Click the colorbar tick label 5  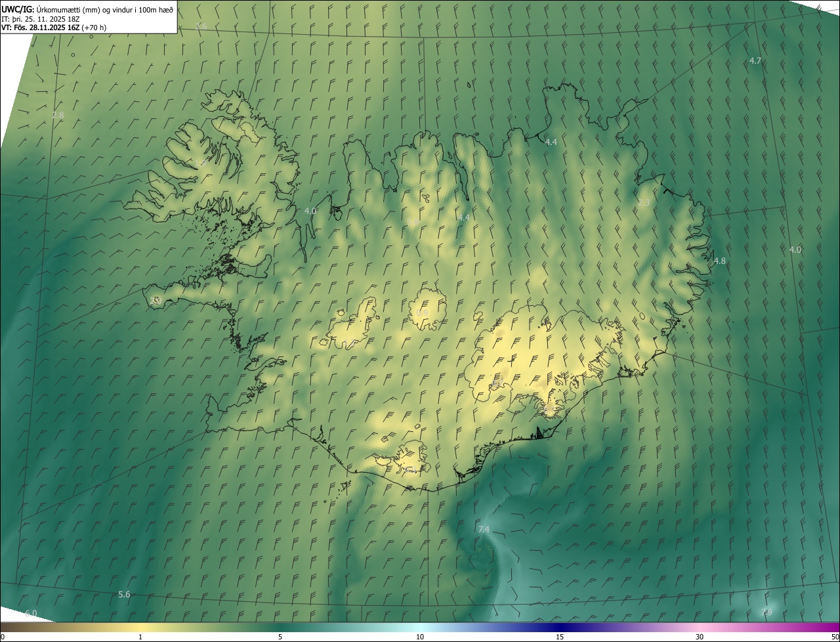click(x=280, y=637)
